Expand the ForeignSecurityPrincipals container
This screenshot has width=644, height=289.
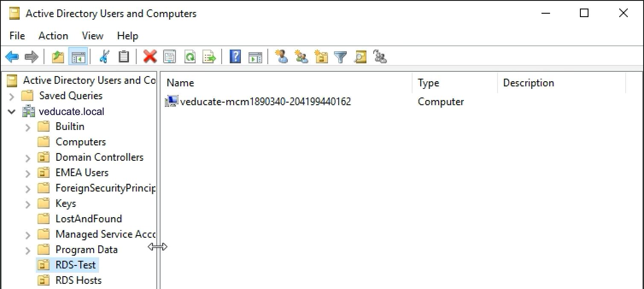point(28,189)
